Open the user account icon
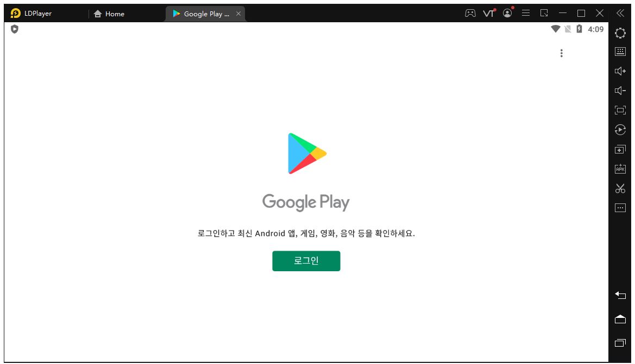 [x=507, y=14]
